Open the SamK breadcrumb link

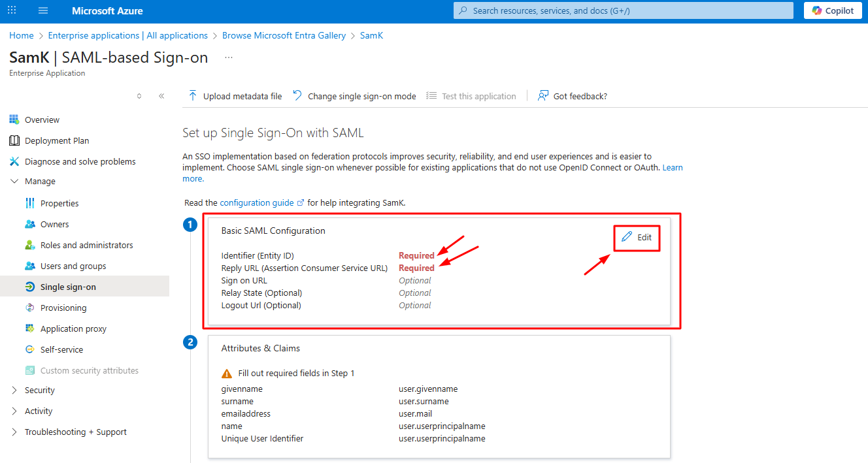(x=371, y=35)
